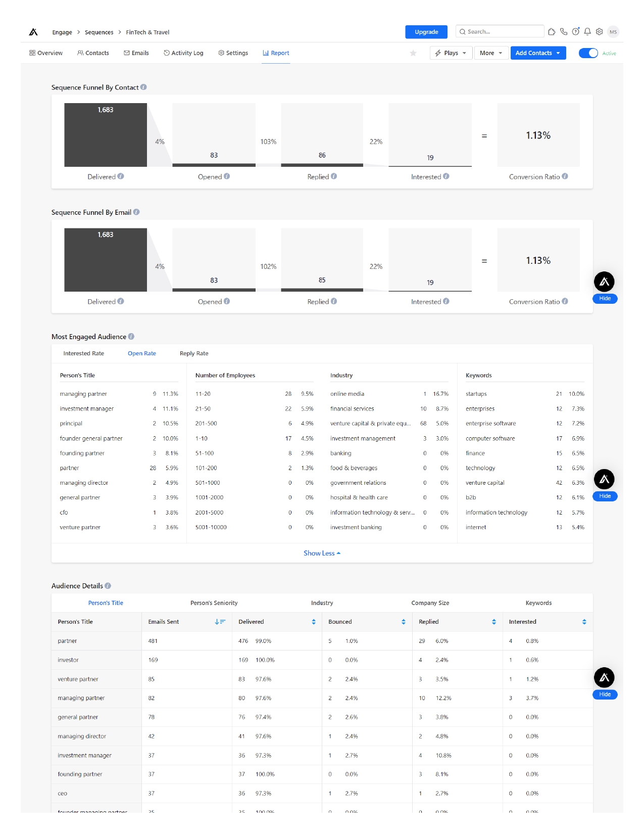Switch to the Activity Log tab

[183, 53]
